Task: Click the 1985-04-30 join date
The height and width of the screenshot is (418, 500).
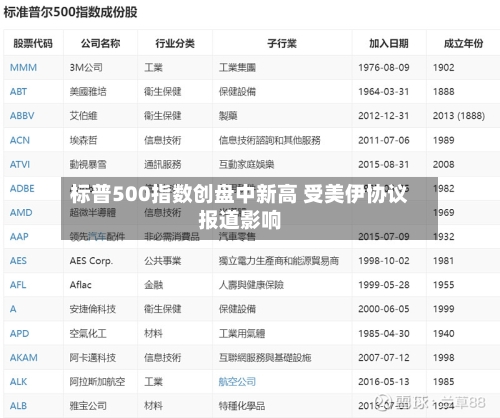Action: [384, 333]
